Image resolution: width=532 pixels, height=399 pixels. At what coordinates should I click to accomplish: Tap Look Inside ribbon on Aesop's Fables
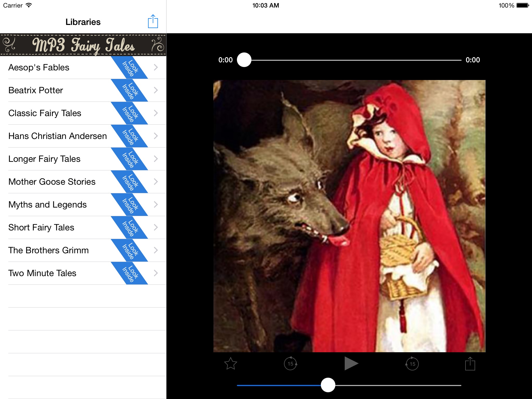(x=130, y=68)
